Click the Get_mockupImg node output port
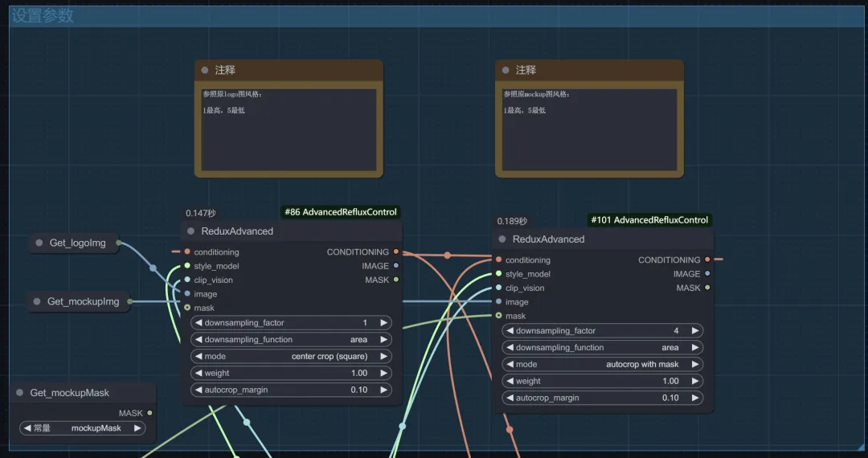 130,301
